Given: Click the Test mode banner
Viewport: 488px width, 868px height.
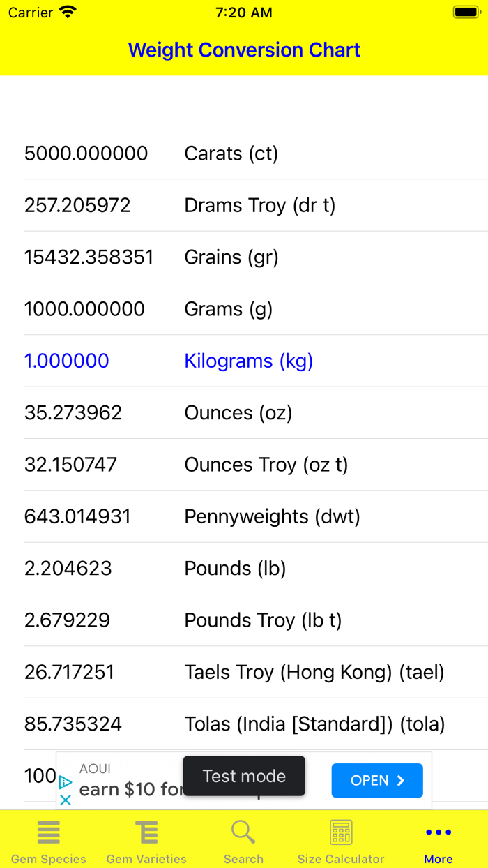Looking at the screenshot, I should pos(244,775).
